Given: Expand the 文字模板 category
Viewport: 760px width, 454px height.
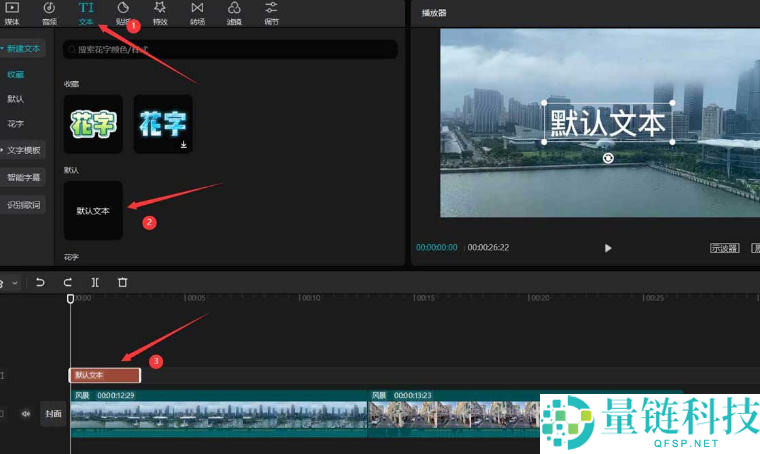Looking at the screenshot, I should [23, 150].
